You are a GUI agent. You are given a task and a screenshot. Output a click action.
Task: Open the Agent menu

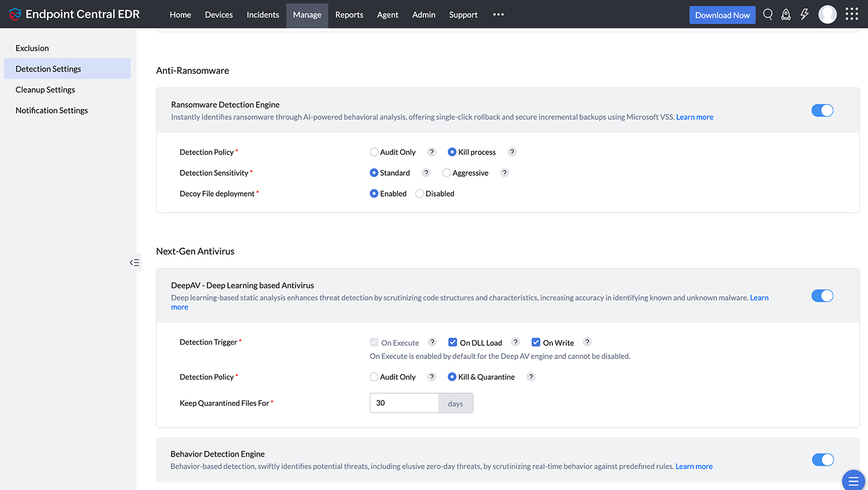click(388, 14)
